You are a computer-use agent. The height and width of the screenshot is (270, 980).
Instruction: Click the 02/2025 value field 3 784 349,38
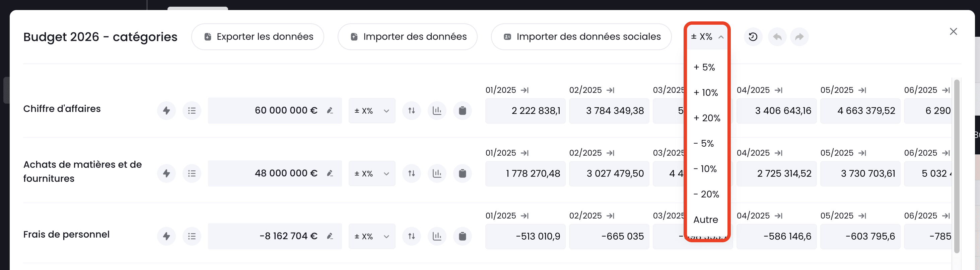click(x=609, y=111)
